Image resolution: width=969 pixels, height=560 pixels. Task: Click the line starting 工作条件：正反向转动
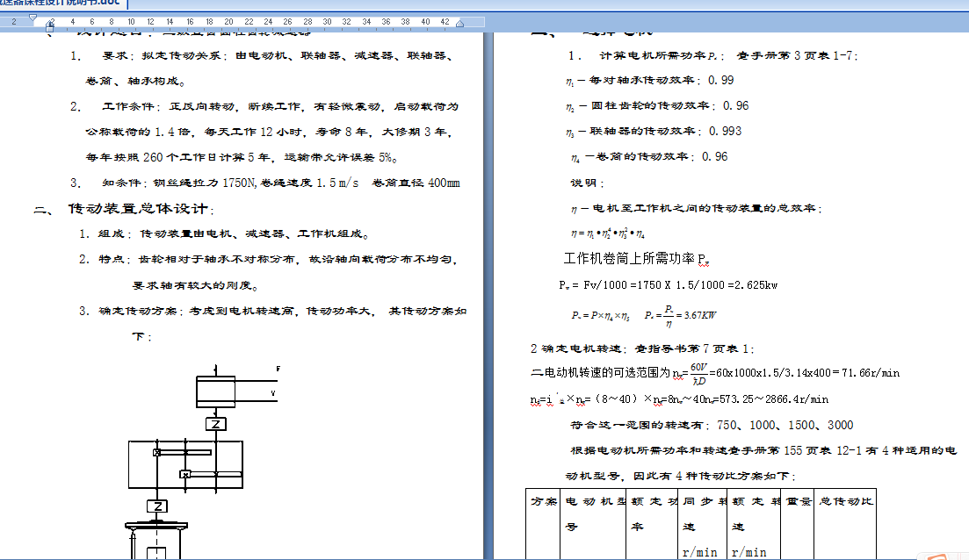pos(264,107)
